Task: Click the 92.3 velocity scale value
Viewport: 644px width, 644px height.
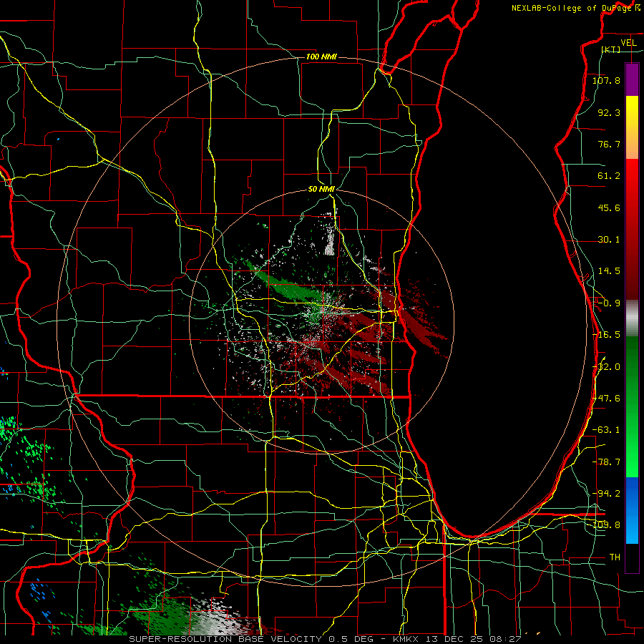Action: click(609, 112)
